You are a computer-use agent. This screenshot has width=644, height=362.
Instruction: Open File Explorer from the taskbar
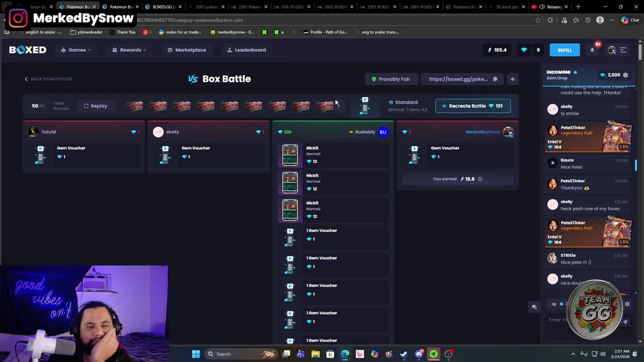point(315,354)
